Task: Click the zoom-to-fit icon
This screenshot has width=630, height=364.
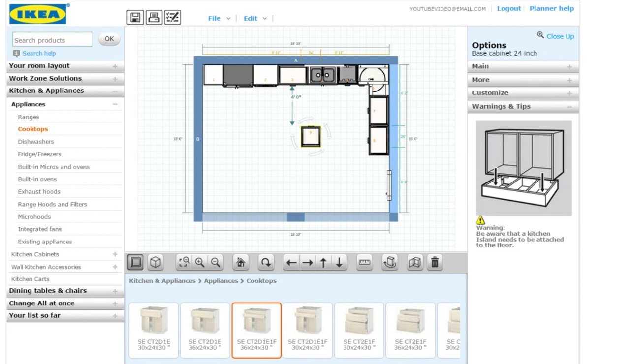Action: click(x=184, y=262)
